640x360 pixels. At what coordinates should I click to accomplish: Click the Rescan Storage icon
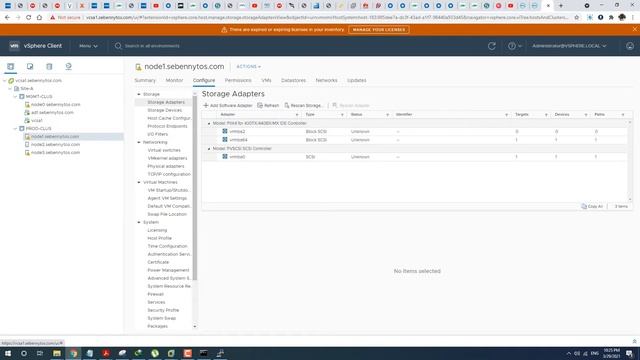pyautogui.click(x=287, y=105)
